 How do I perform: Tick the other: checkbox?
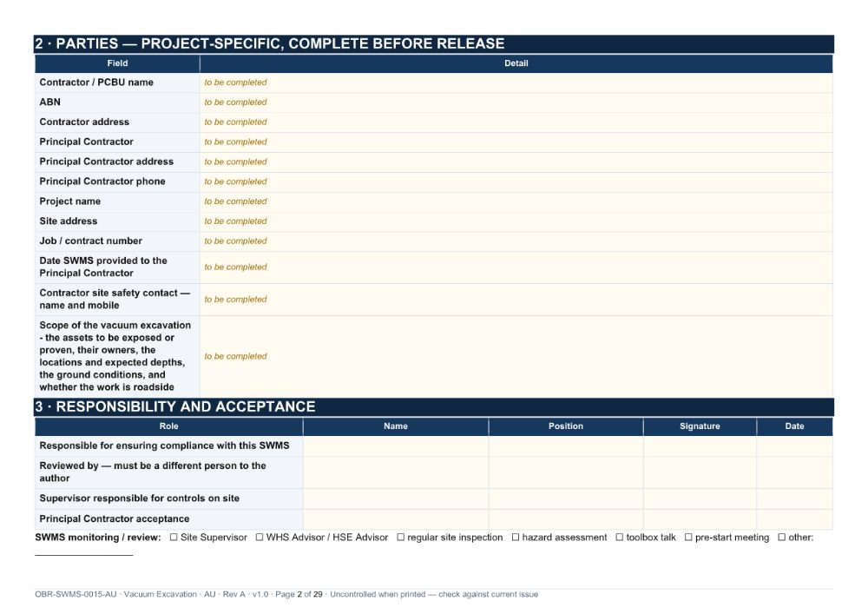click(x=782, y=537)
